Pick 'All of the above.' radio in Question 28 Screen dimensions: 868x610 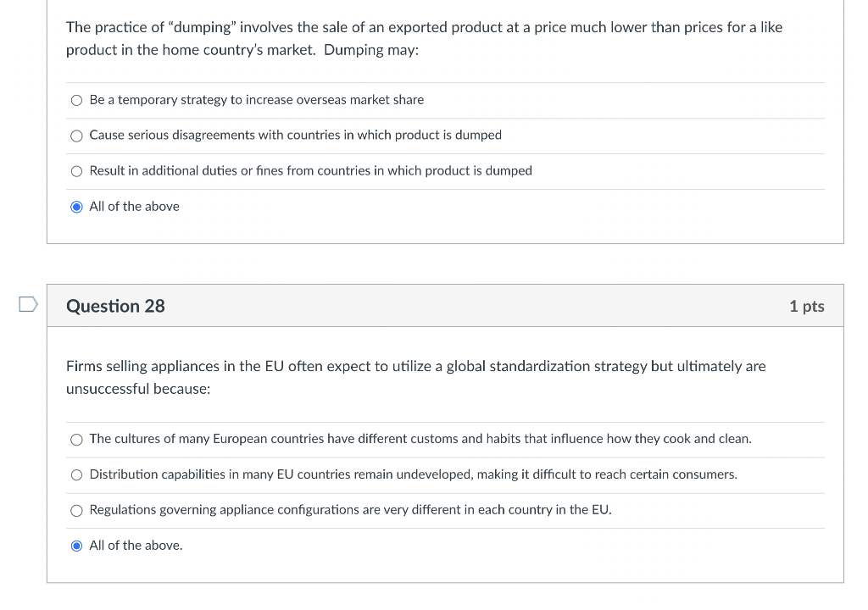point(77,546)
